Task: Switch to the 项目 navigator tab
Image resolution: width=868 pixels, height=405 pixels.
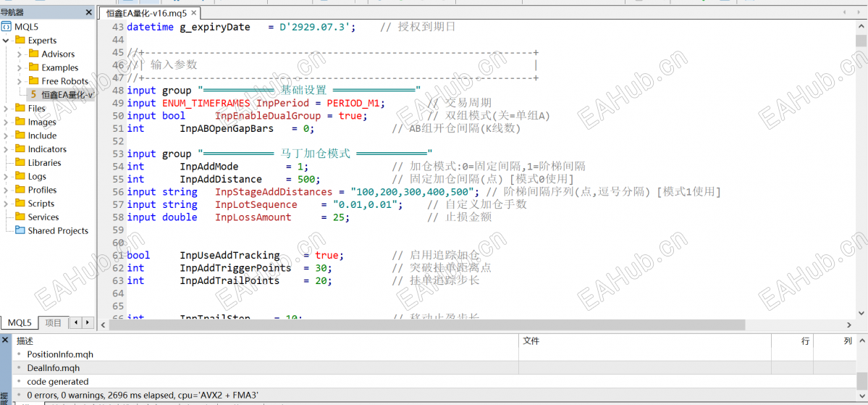Action: [54, 322]
